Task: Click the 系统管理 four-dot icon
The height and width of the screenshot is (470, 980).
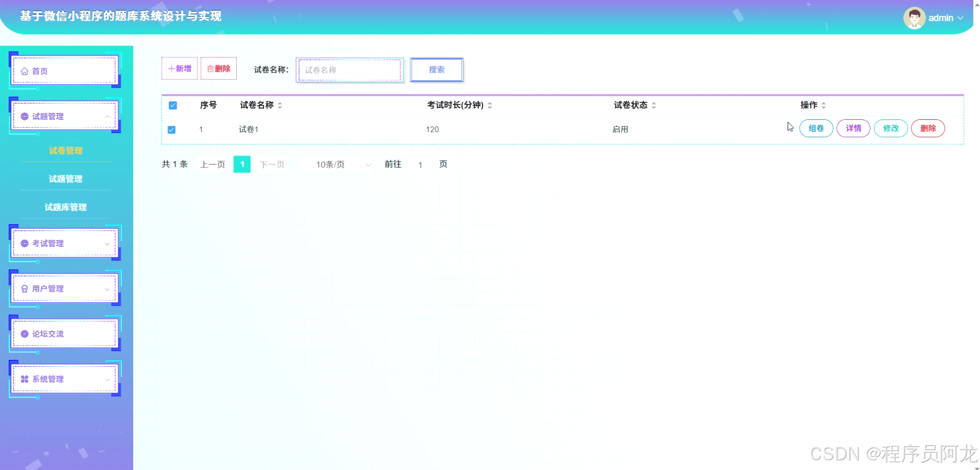Action: 25,379
